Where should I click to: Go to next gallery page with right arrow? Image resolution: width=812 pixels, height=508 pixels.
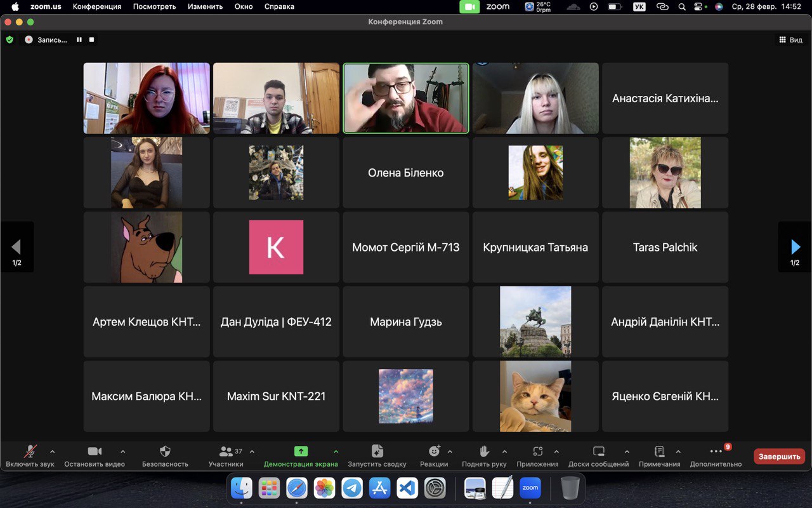click(795, 247)
